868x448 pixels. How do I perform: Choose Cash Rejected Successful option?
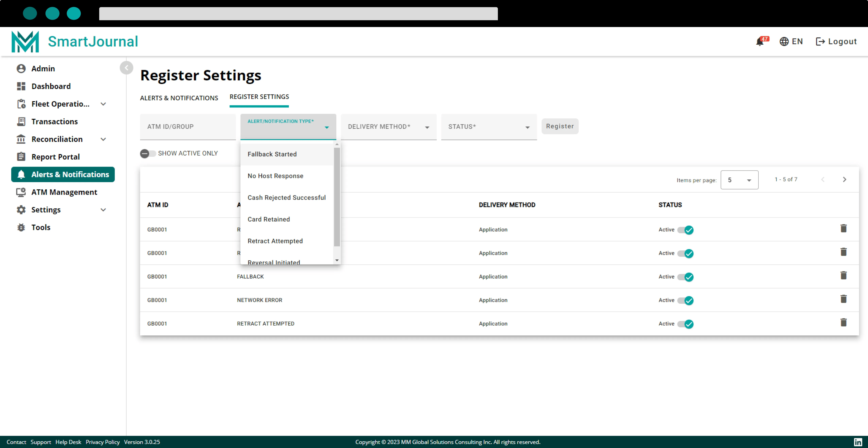tap(287, 198)
